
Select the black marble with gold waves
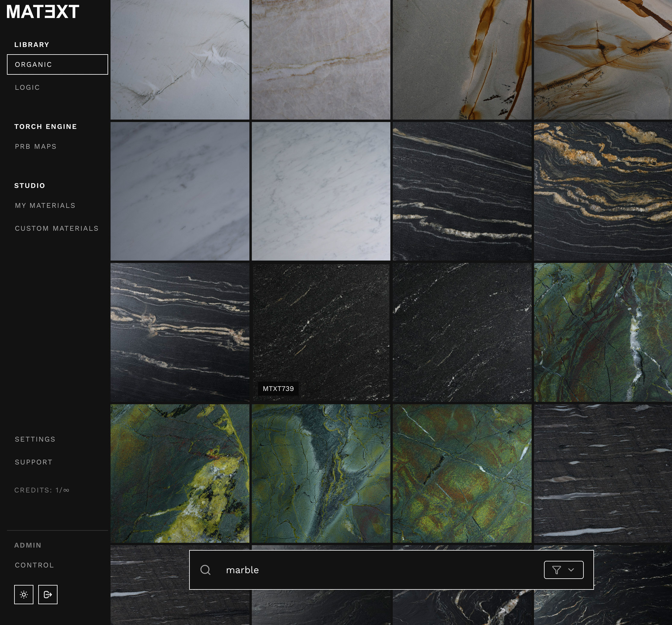(x=603, y=191)
